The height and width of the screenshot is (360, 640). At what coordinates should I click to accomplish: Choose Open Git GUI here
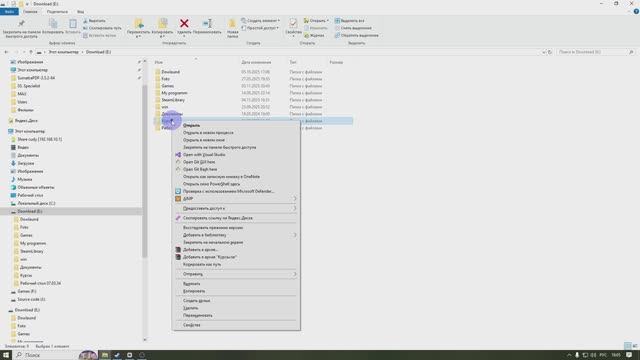(236, 162)
